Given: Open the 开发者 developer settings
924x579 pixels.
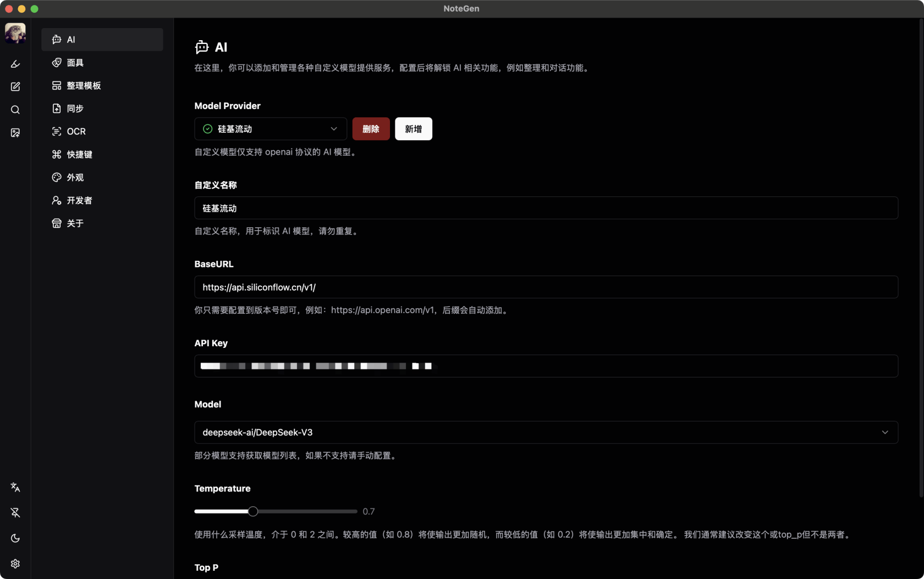Looking at the screenshot, I should click(78, 200).
